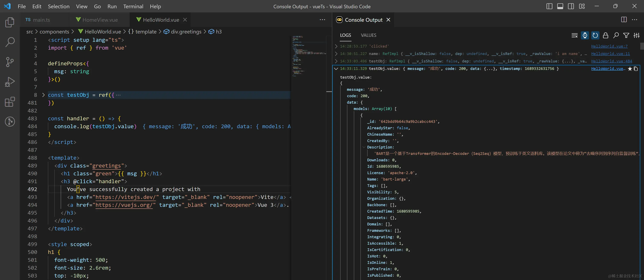644x280 pixels.
Task: Expand folded testObj code at line 8
Action: pyautogui.click(x=43, y=95)
